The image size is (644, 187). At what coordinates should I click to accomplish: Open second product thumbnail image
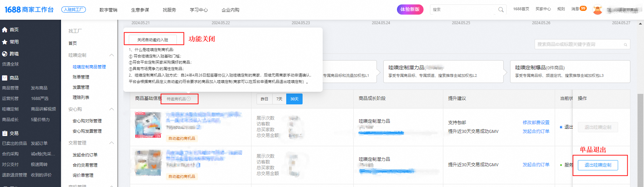coord(148,163)
